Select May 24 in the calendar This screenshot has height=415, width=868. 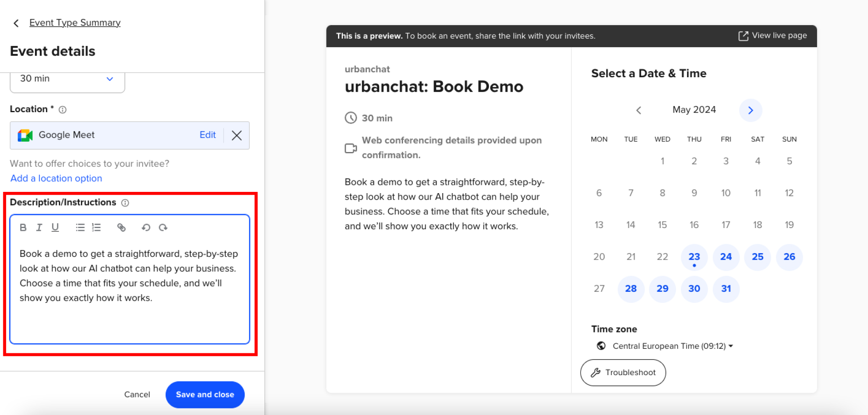pos(726,257)
